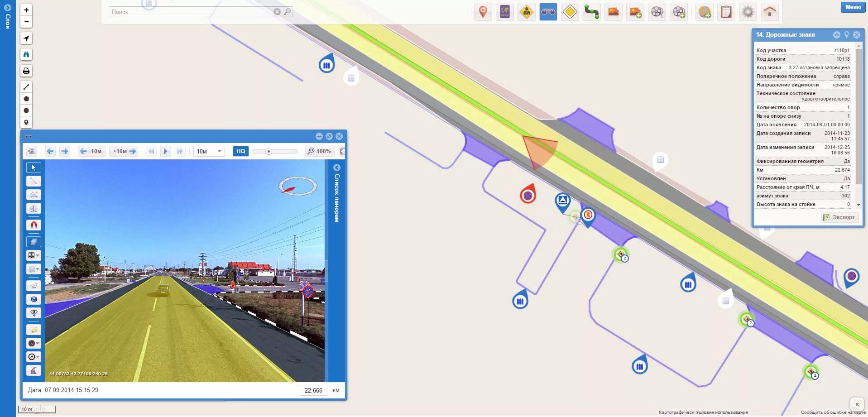Open the priority road diamond sign tool
This screenshot has width=868, height=417.
point(570,12)
